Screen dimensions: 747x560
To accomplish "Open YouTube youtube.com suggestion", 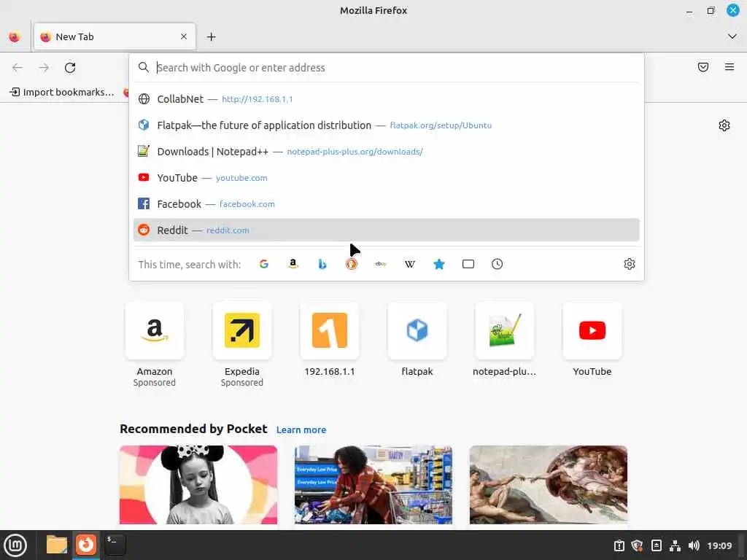I will [387, 178].
